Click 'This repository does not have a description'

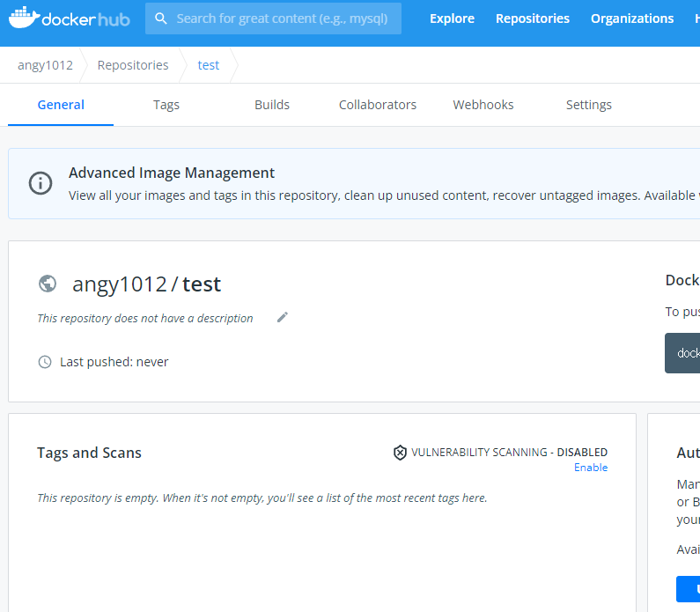click(x=145, y=318)
